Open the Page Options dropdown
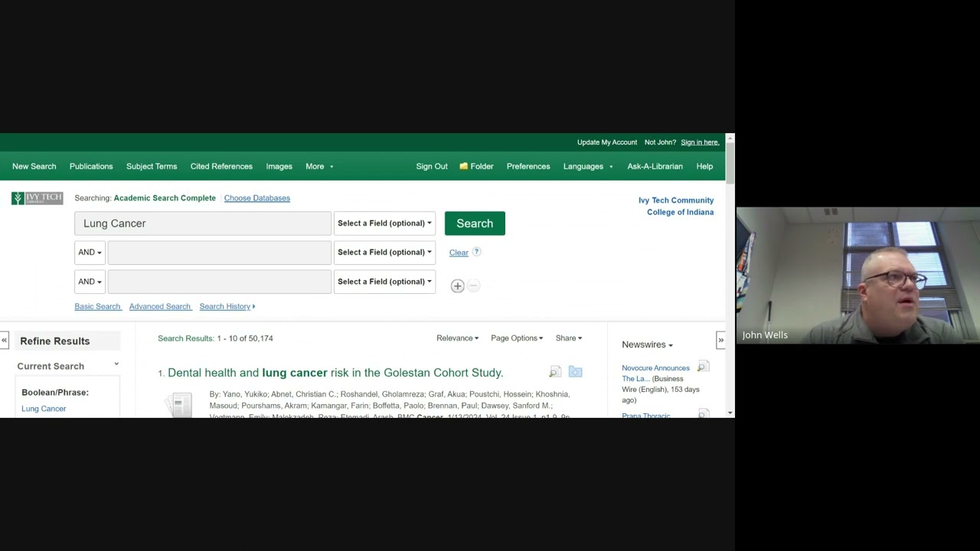980x551 pixels. click(x=517, y=338)
